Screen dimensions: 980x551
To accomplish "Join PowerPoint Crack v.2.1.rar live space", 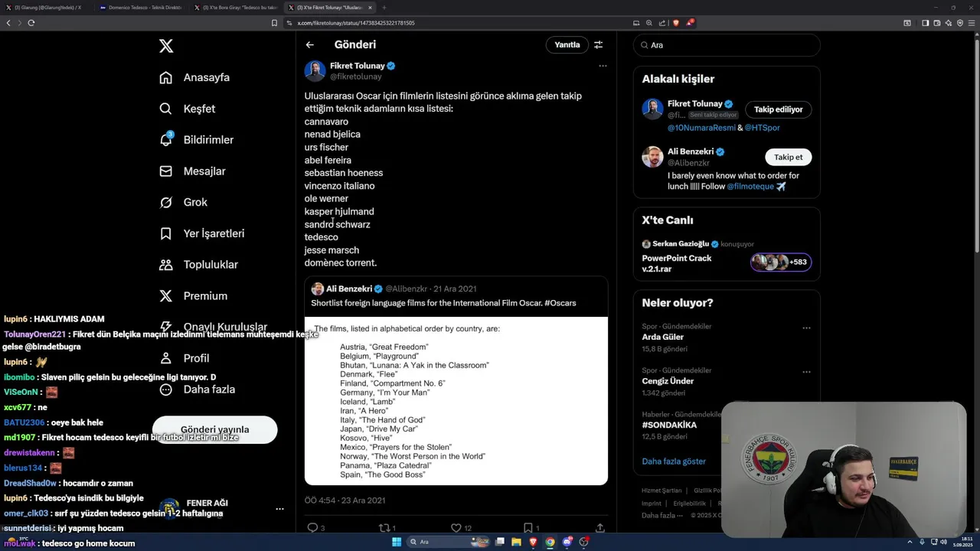I will coord(677,263).
